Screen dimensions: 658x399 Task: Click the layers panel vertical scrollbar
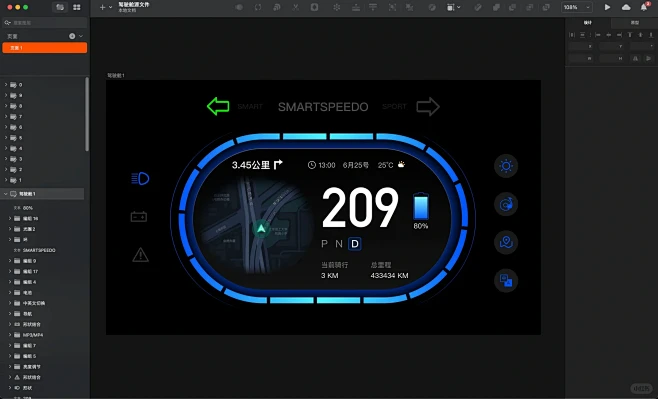pyautogui.click(x=87, y=114)
